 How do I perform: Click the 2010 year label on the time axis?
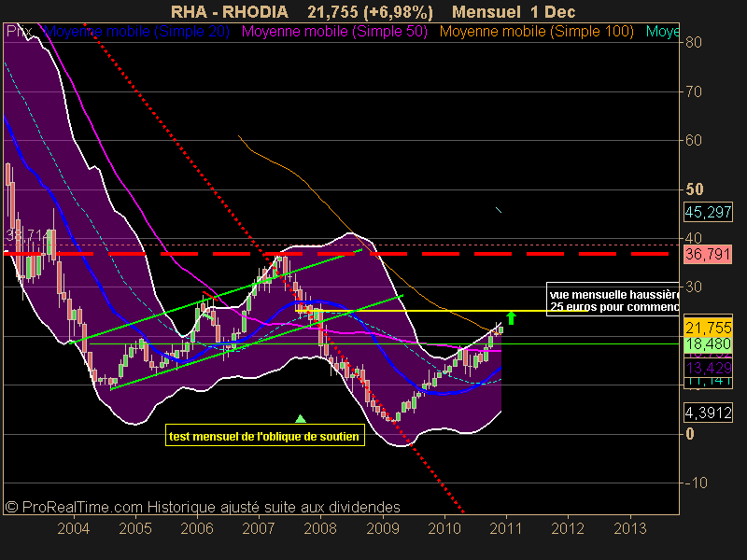(444, 528)
